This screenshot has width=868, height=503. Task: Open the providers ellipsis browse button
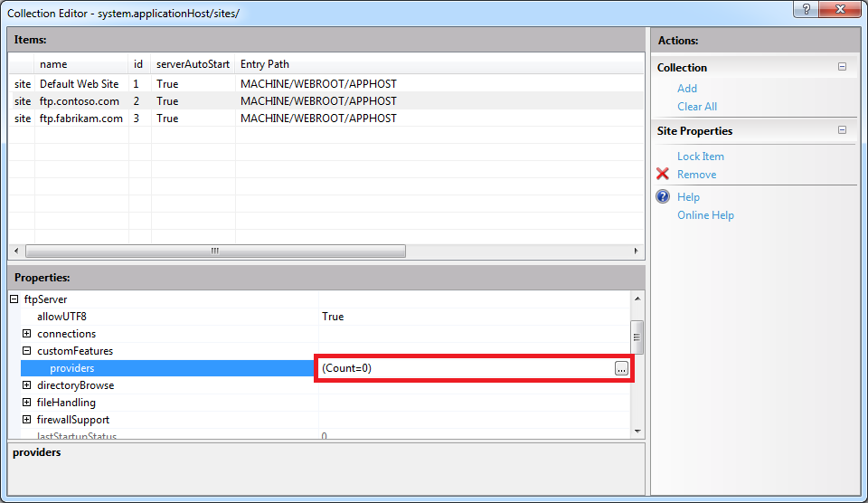621,368
